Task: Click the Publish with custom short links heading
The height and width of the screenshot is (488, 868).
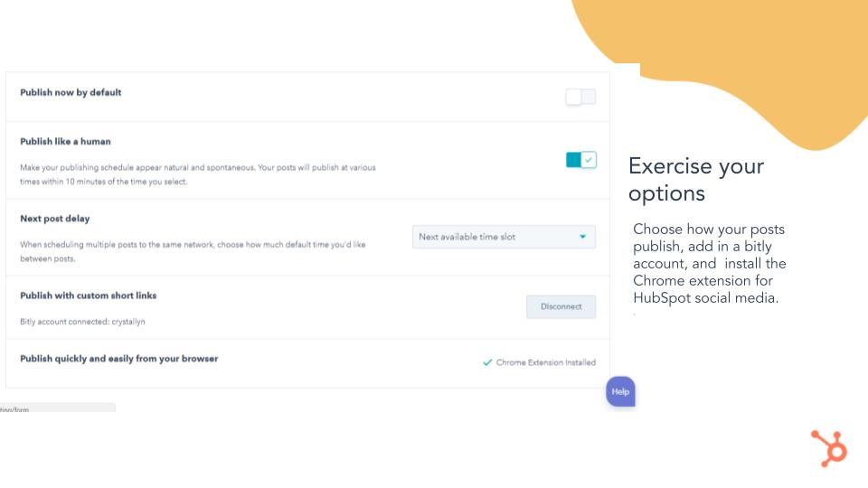Action: 88,296
